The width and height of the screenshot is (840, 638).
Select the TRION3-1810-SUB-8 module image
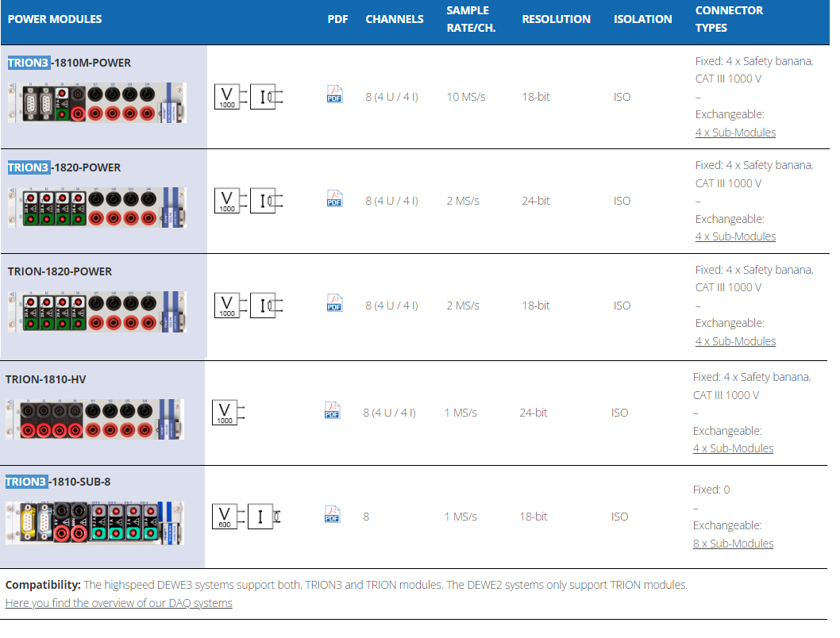point(94,522)
